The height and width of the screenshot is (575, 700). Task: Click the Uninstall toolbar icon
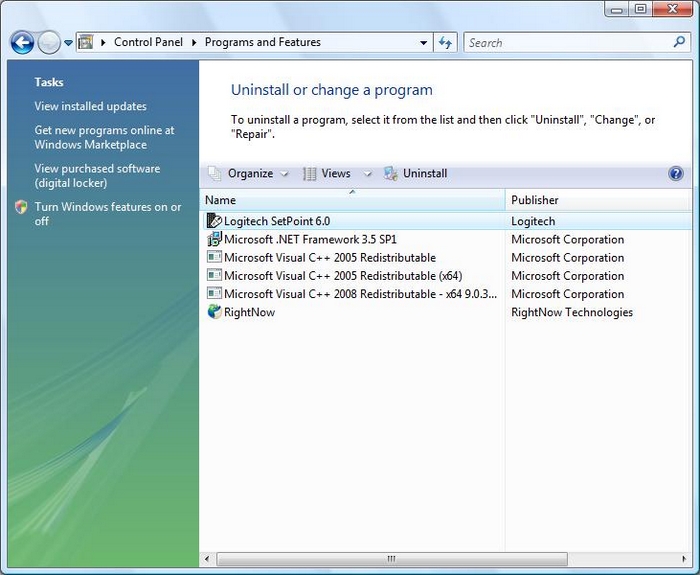391,174
